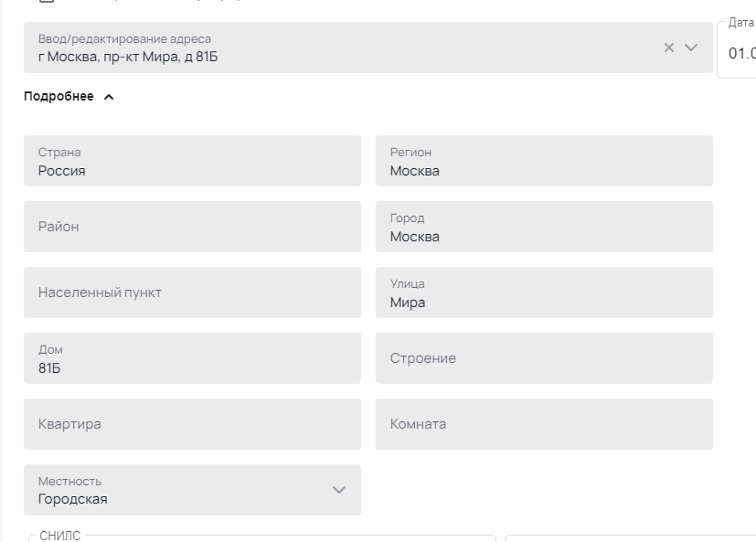Click the Дата field at right edge

click(x=737, y=49)
